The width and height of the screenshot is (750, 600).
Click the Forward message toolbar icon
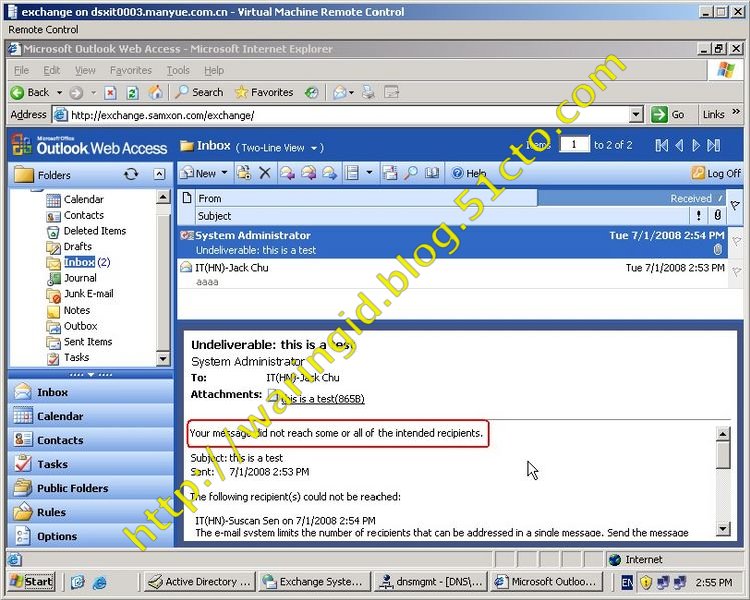coord(329,173)
